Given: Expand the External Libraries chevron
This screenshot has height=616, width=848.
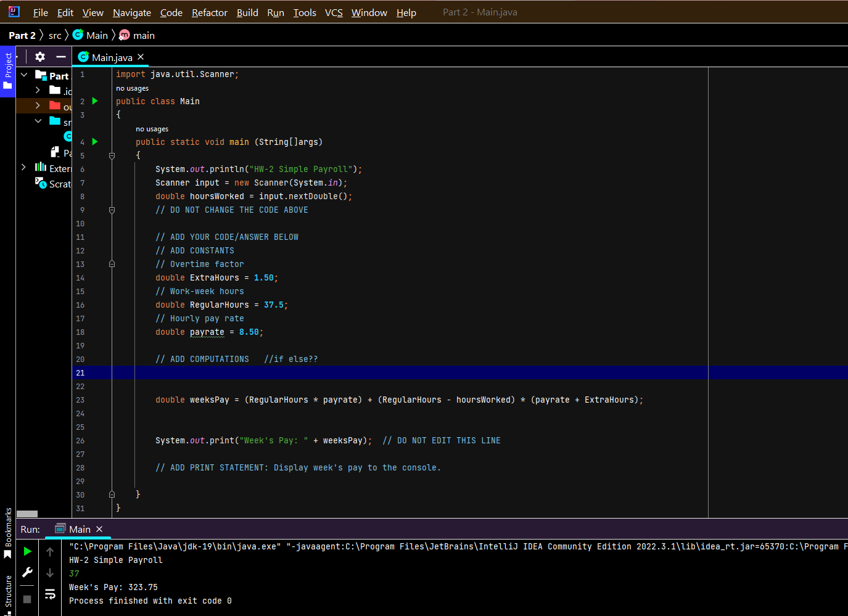Looking at the screenshot, I should 24,167.
